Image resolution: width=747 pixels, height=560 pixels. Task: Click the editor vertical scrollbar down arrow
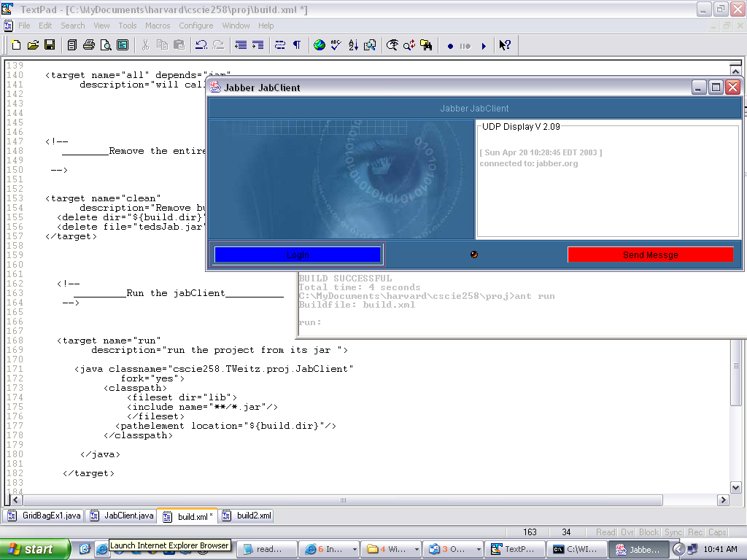click(735, 488)
